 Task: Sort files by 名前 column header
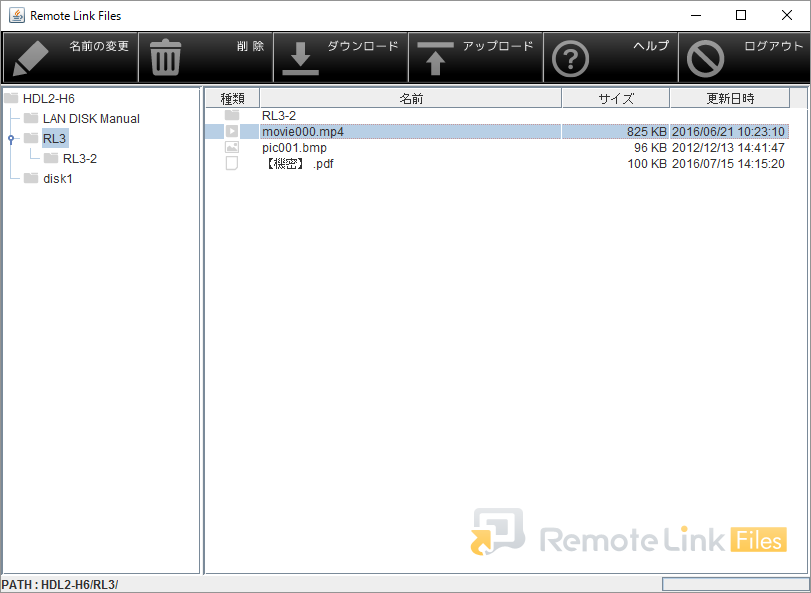(x=410, y=99)
